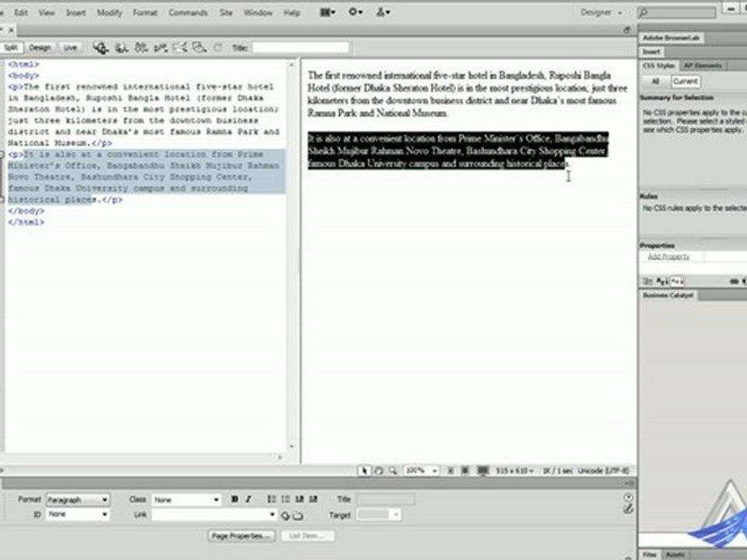This screenshot has width=747, height=560.
Task: Click the Text Outdent icon in Properties
Action: click(299, 499)
